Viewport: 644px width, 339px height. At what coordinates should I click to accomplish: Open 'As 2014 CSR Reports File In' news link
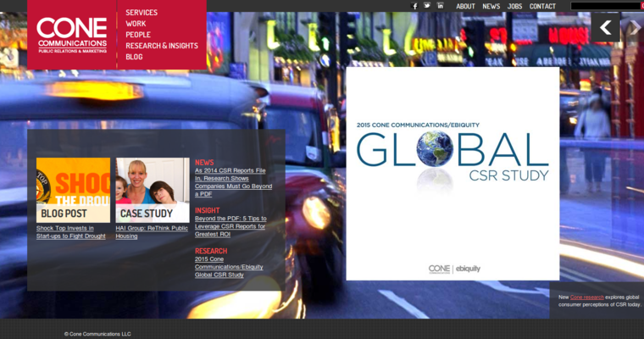coord(233,182)
